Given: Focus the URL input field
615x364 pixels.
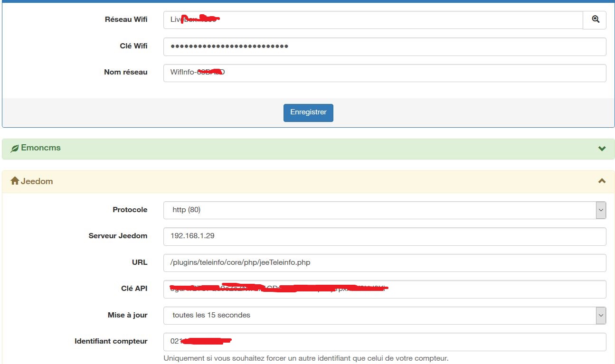Looking at the screenshot, I should point(385,262).
